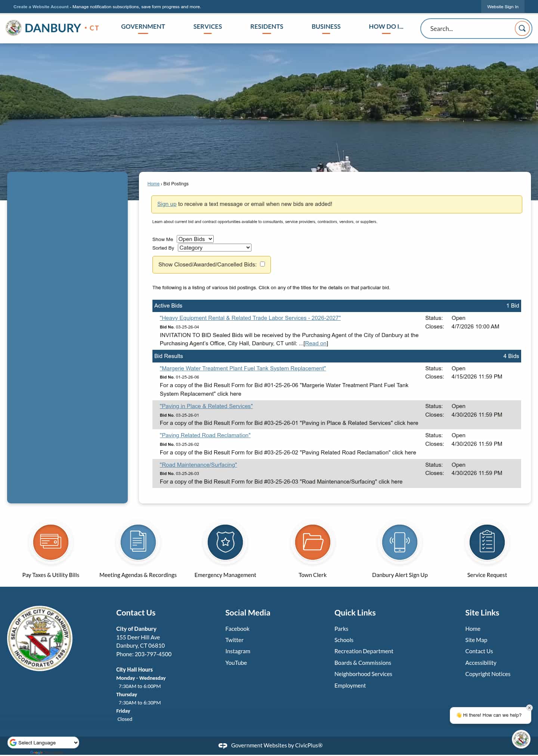This screenshot has height=756, width=538.
Task: Click the large city seal in footer
Action: (40, 638)
